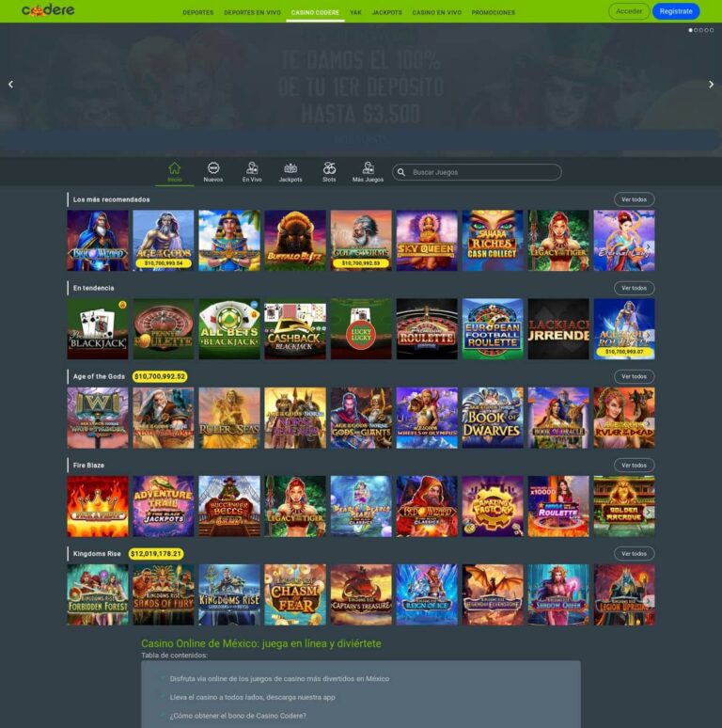The image size is (722, 728).
Task: View all Fire Blaze games
Action: click(634, 466)
